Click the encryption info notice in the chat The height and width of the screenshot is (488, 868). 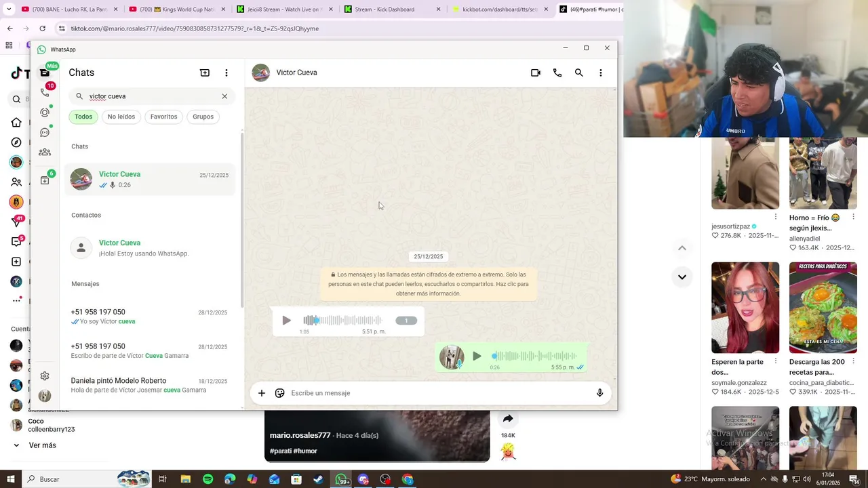[x=428, y=284]
